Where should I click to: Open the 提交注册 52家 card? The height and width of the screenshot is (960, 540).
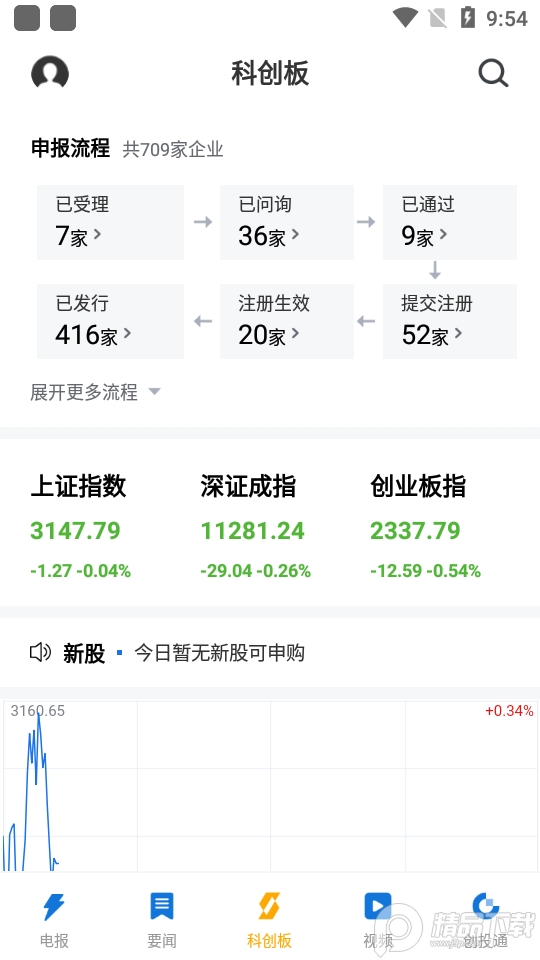[x=450, y=321]
